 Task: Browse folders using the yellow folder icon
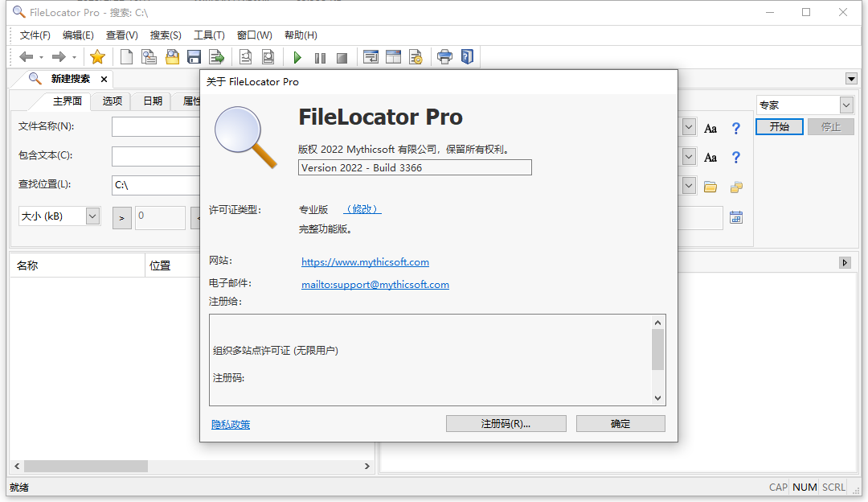[x=710, y=187]
